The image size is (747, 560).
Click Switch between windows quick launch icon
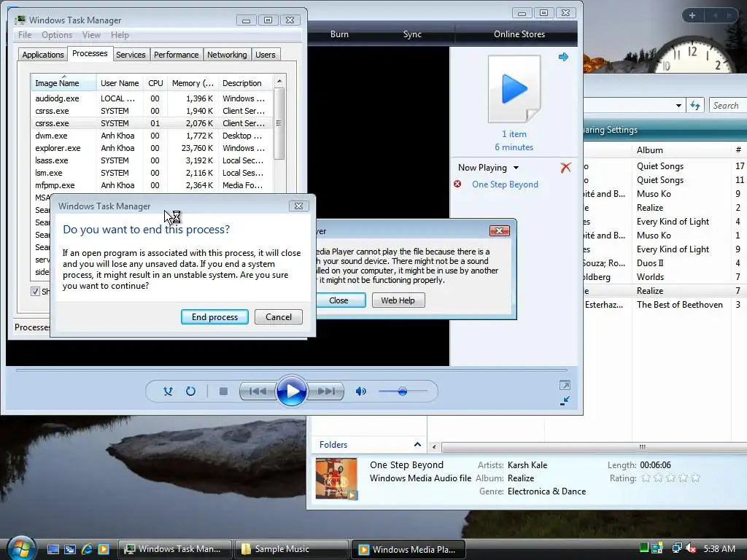(70, 549)
